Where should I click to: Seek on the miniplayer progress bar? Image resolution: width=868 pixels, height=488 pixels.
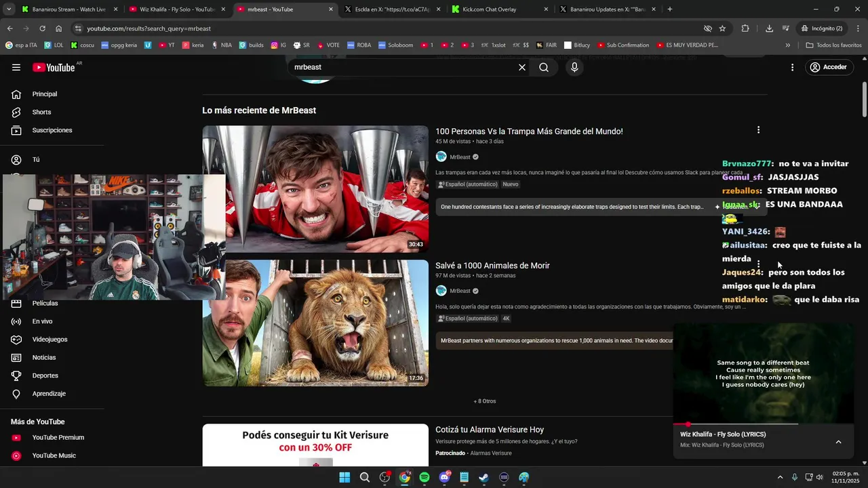(764, 424)
